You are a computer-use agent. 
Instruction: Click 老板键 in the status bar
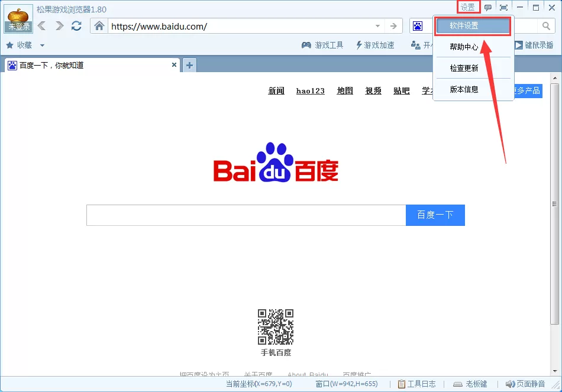470,384
